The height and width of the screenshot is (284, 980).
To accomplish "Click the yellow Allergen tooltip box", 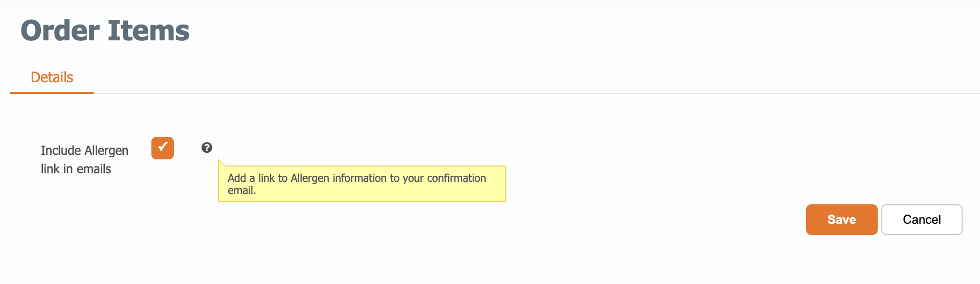I will [x=362, y=184].
